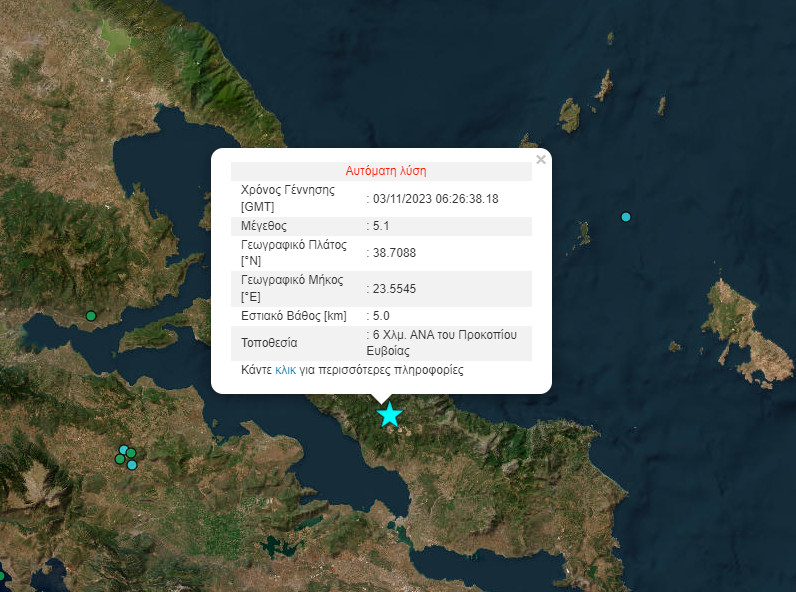Viewport: 796px width, 592px height.
Task: Select the lone green dot on the northwestern coast
Action: point(91,316)
